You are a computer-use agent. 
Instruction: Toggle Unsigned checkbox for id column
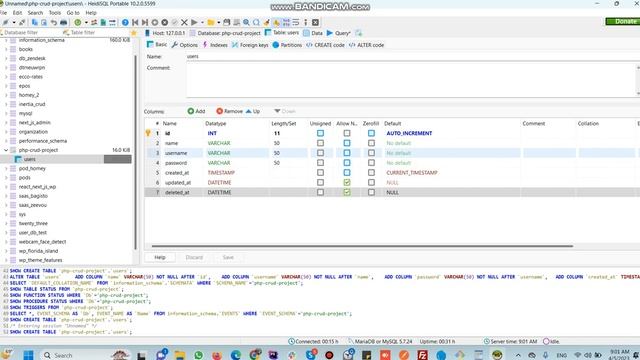[320, 133]
